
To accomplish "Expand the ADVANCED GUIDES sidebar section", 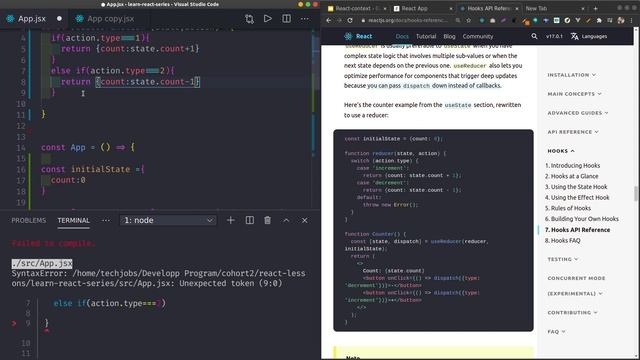I will pos(578,113).
